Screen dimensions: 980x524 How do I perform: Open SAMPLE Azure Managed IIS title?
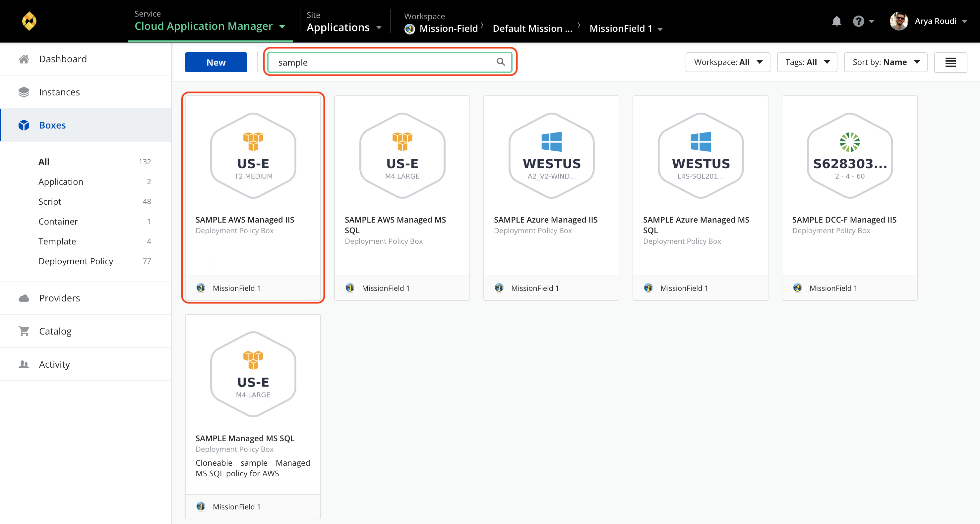pos(546,220)
